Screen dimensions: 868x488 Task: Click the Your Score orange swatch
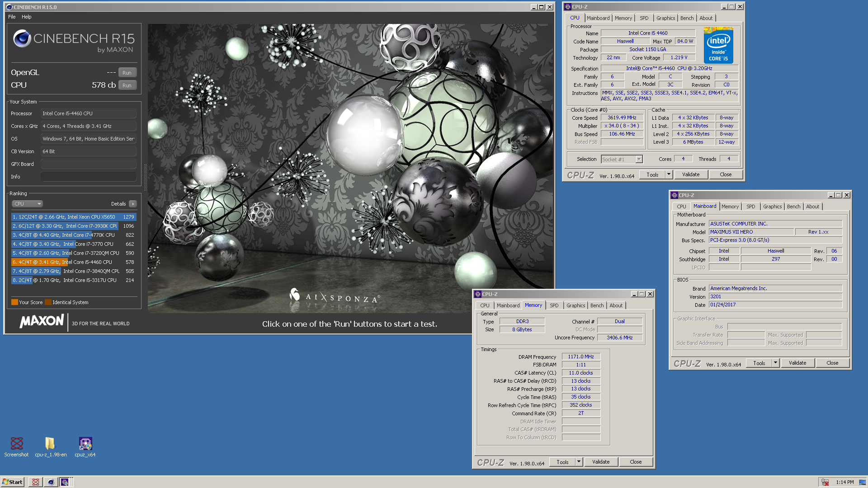[14, 302]
